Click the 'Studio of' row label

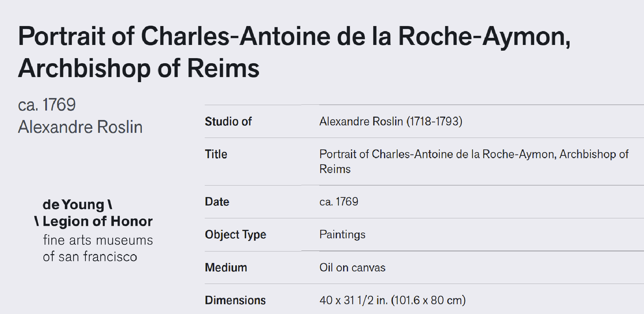click(228, 121)
